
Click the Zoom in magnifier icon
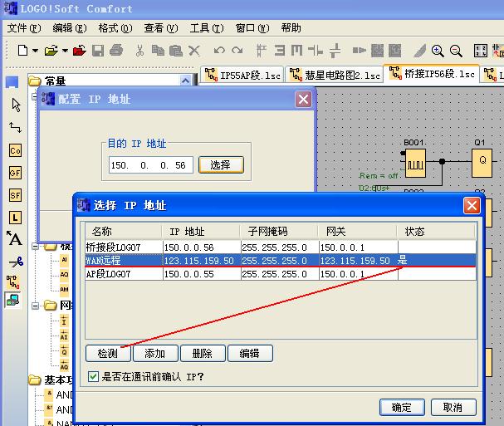coord(438,51)
